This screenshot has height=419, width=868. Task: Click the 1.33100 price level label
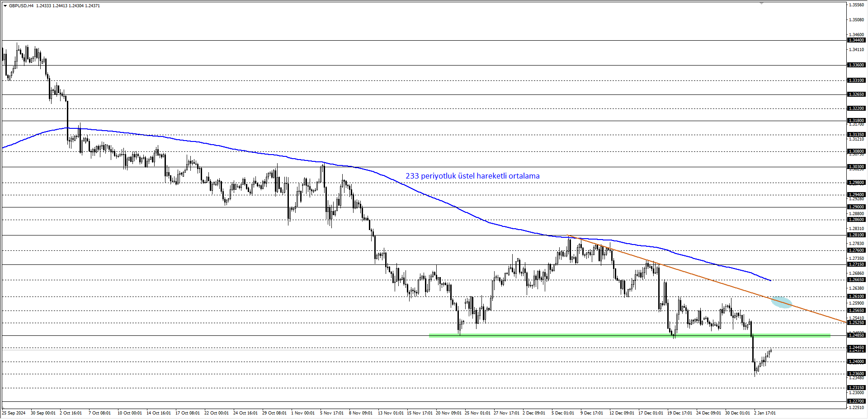click(x=856, y=80)
